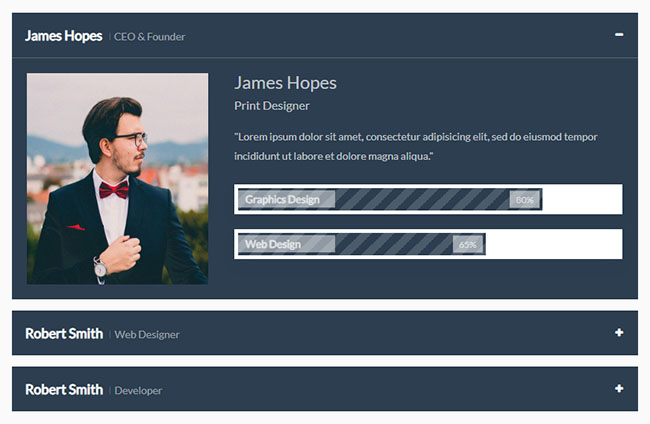This screenshot has width=650, height=424.
Task: Select the 60% percentage badge
Action: tap(524, 200)
